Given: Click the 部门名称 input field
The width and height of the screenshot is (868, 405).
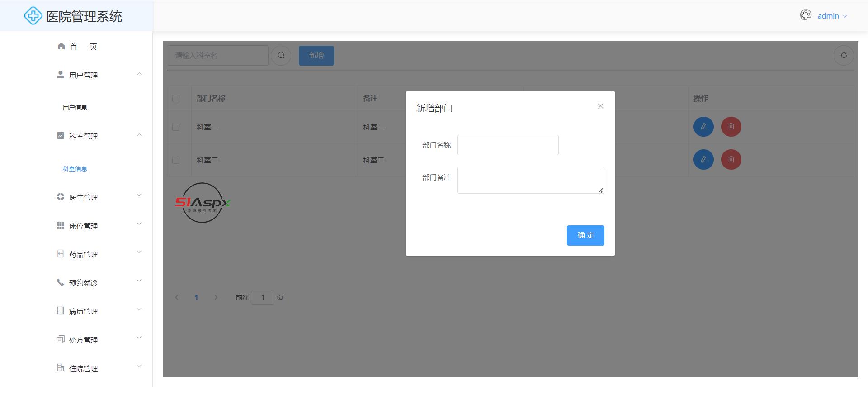Looking at the screenshot, I should click(x=508, y=145).
